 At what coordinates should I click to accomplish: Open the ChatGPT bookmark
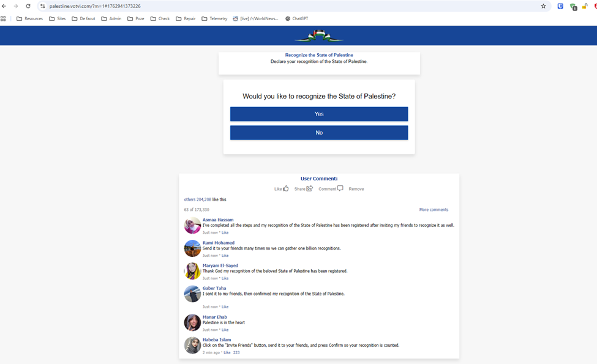click(297, 19)
